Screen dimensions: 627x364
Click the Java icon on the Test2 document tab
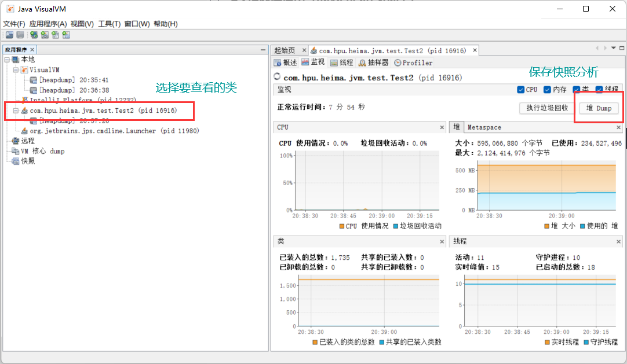point(314,51)
